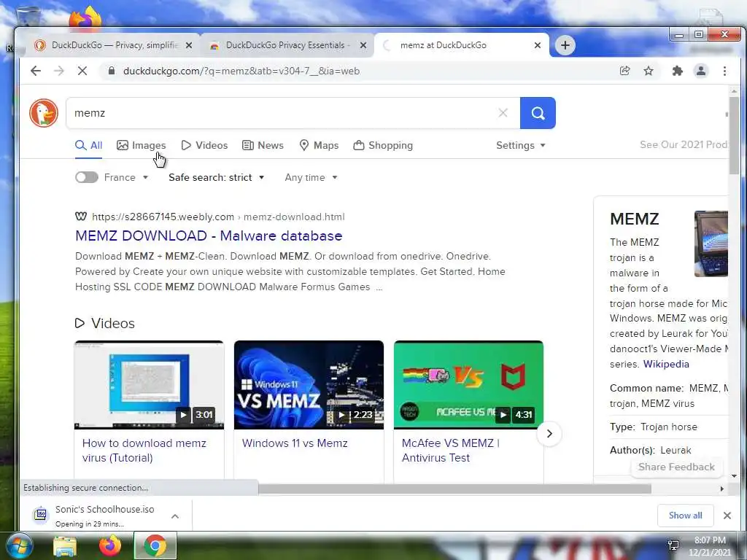Viewport: 747px width, 560px height.
Task: Open the Wikipedia link in MEMZ panel
Action: 666,364
